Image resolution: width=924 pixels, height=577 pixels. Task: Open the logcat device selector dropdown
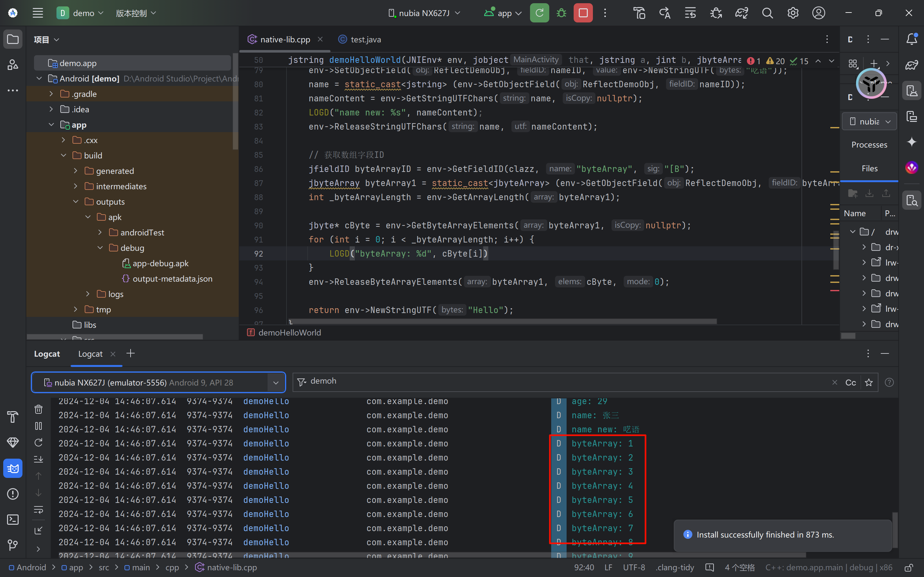tap(276, 383)
